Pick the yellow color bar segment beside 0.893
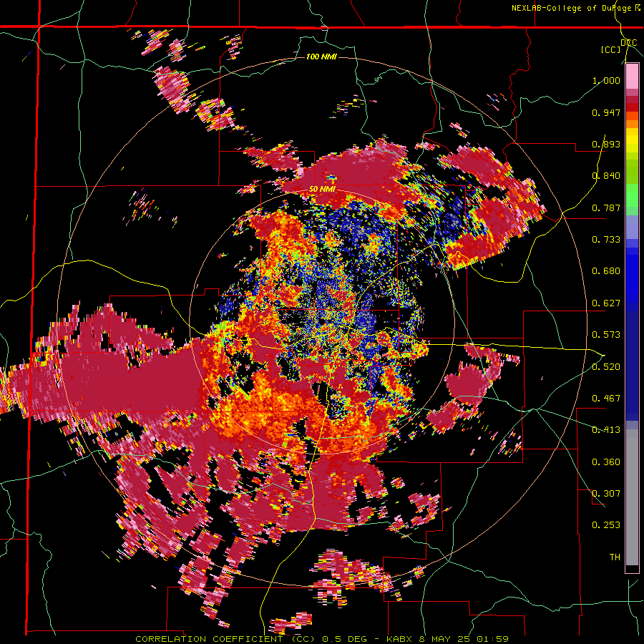Screen dimensions: 644x644 pyautogui.click(x=632, y=140)
